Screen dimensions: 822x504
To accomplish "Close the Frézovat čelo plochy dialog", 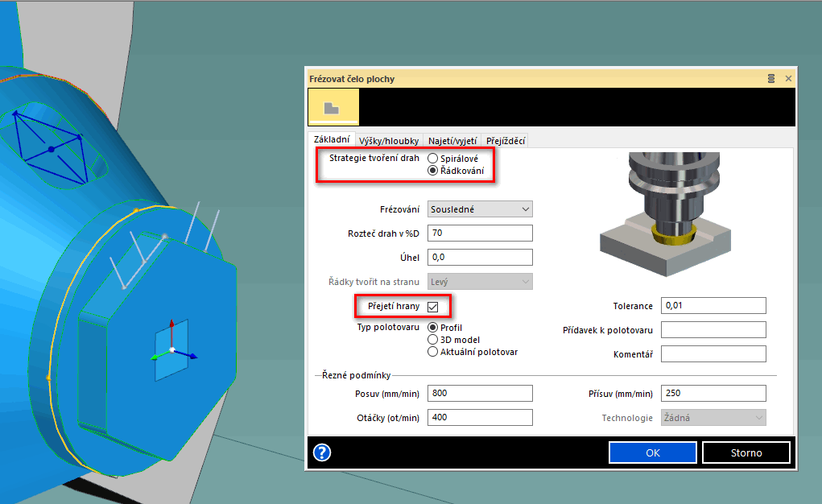I will [788, 79].
